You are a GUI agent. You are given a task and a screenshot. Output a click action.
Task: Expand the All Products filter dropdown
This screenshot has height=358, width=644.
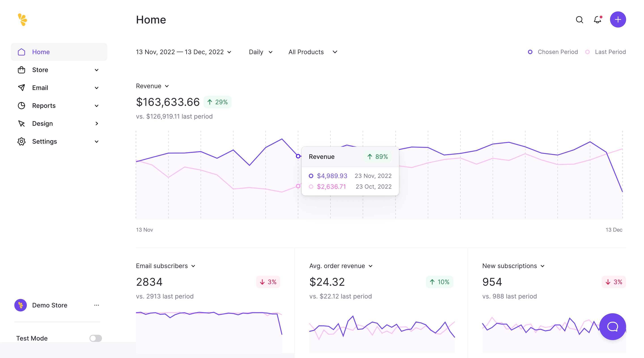pyautogui.click(x=313, y=52)
